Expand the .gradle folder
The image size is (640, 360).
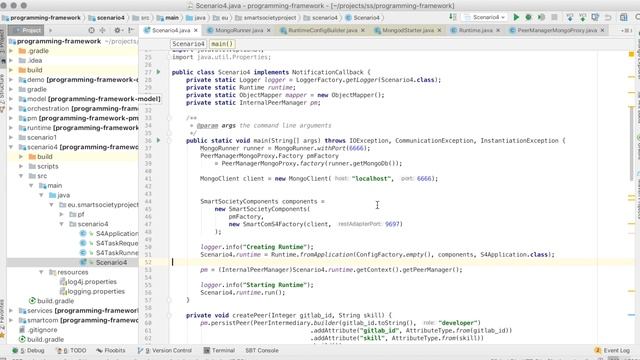coord(11,51)
